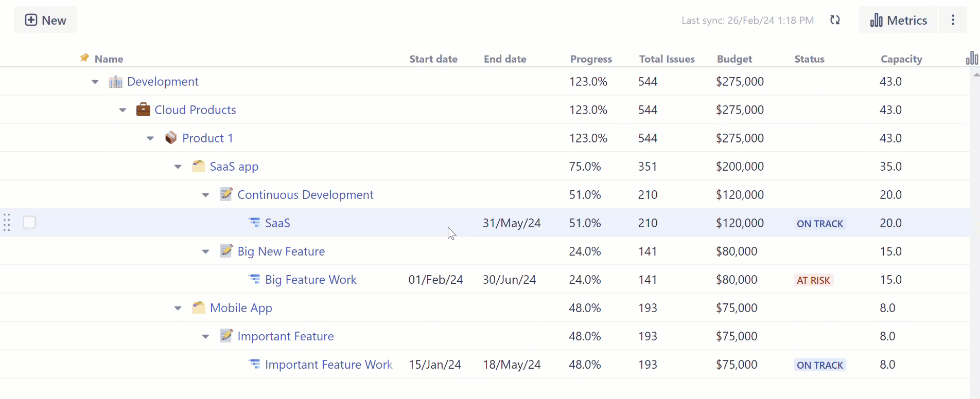Click the Mobile App folder icon
980x399 pixels.
[198, 307]
